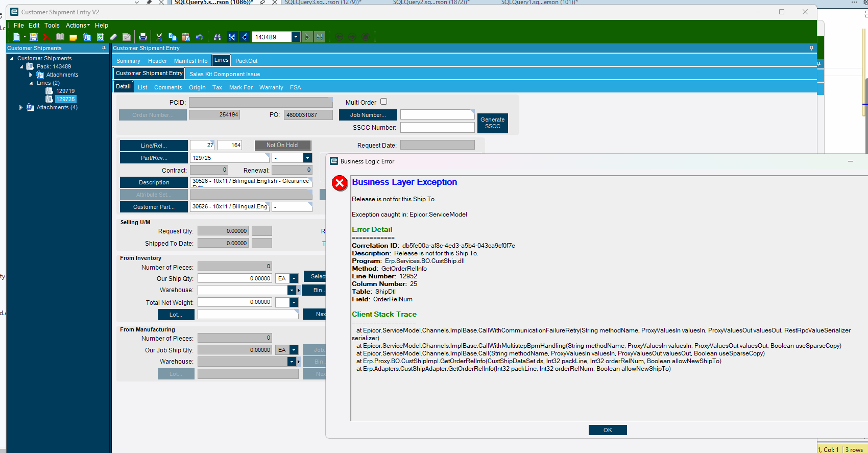Image resolution: width=868 pixels, height=453 pixels.
Task: Click OK in the Business Logic Error dialog
Action: click(x=608, y=430)
